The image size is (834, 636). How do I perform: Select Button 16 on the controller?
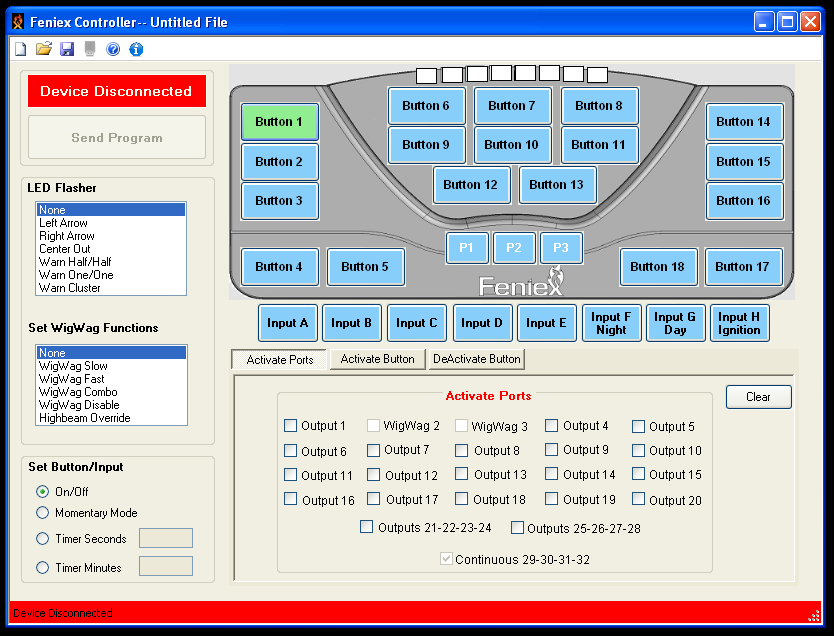pos(744,200)
